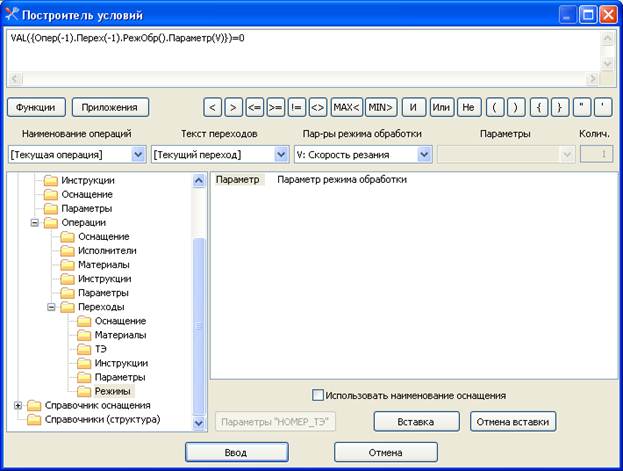Image resolution: width=623 pixels, height=471 pixels.
Task: Open the Приложения list
Action: coord(110,107)
